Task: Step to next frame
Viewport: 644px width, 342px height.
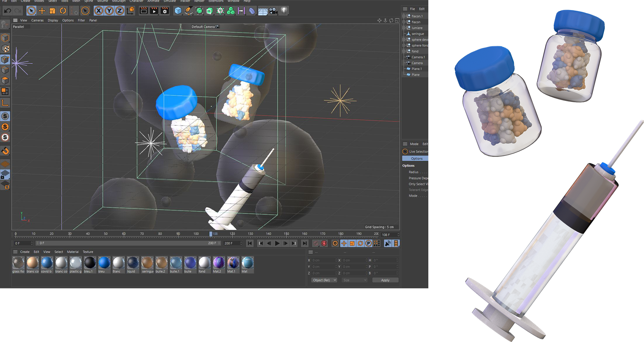Action: pos(286,243)
